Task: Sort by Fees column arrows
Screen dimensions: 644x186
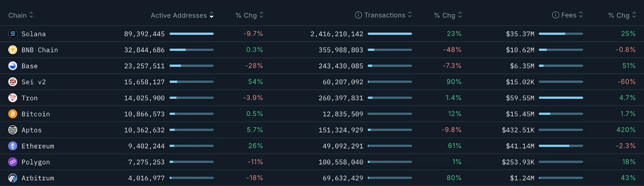Action: click(581, 15)
